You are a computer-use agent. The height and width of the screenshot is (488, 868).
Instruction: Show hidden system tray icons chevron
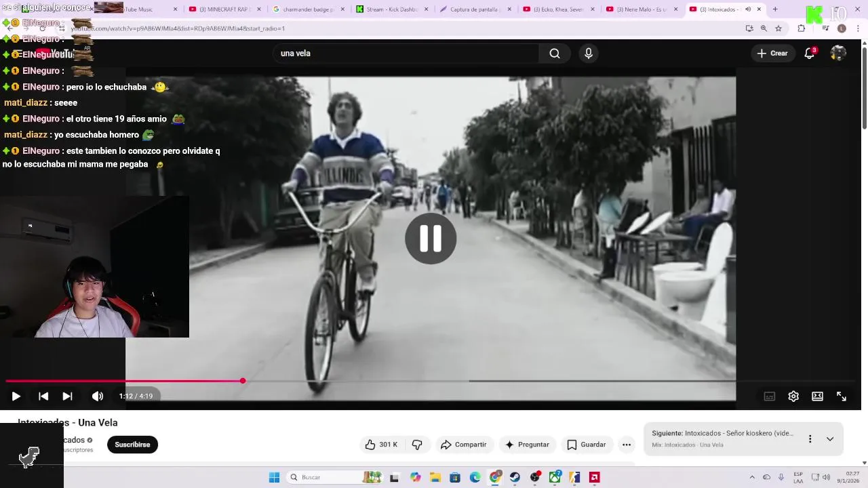752,477
